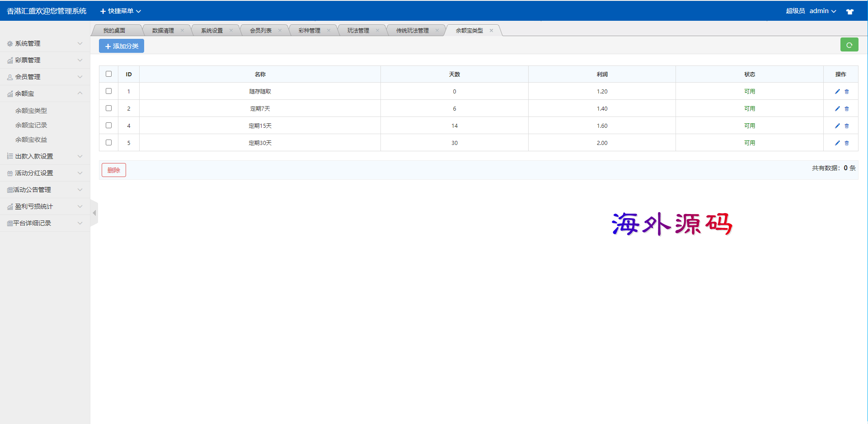The height and width of the screenshot is (424, 868).
Task: Edit the 定期7天 entry with pencil icon
Action: (x=837, y=109)
